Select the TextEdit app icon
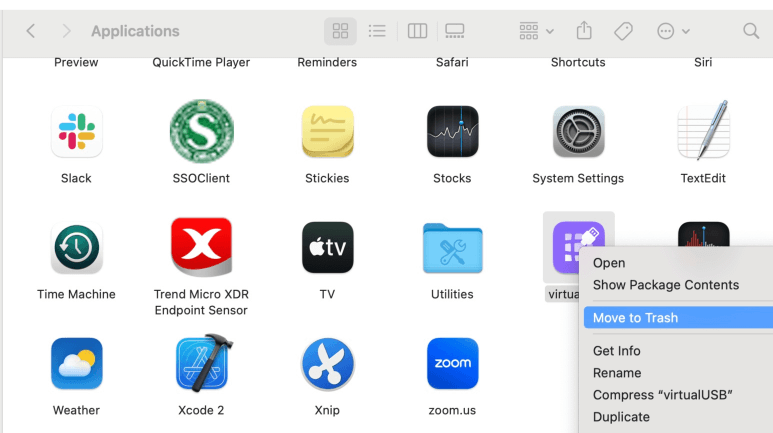773x433 pixels. pos(703,131)
